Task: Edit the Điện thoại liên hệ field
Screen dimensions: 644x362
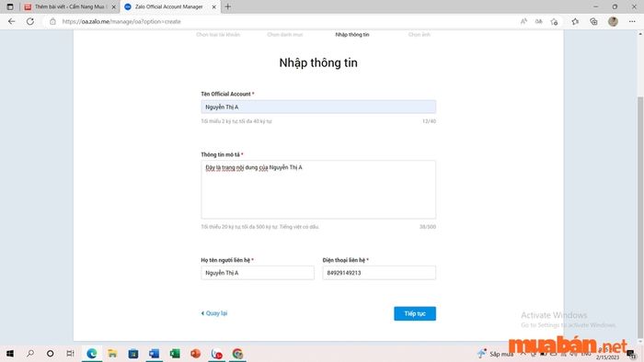Action: click(379, 273)
